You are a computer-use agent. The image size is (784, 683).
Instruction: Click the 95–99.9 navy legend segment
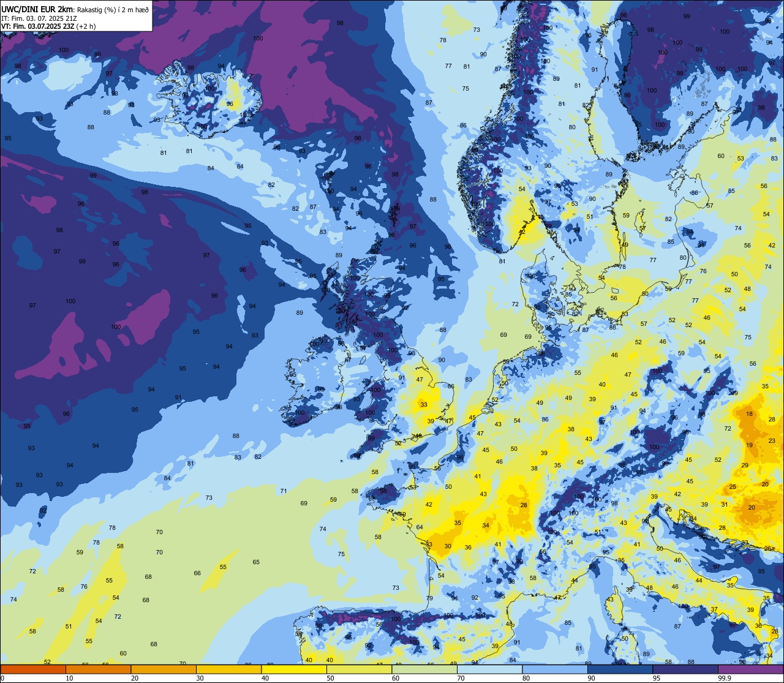click(685, 670)
